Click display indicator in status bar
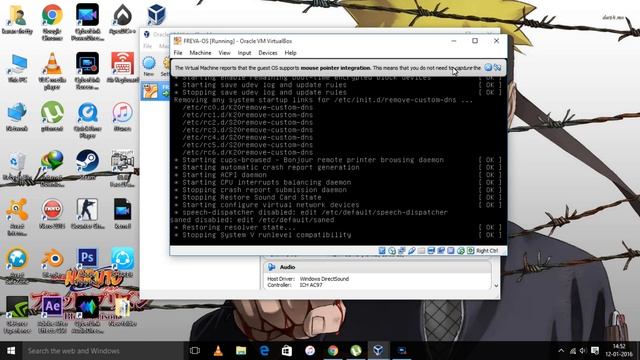The image size is (640, 360). point(431,251)
